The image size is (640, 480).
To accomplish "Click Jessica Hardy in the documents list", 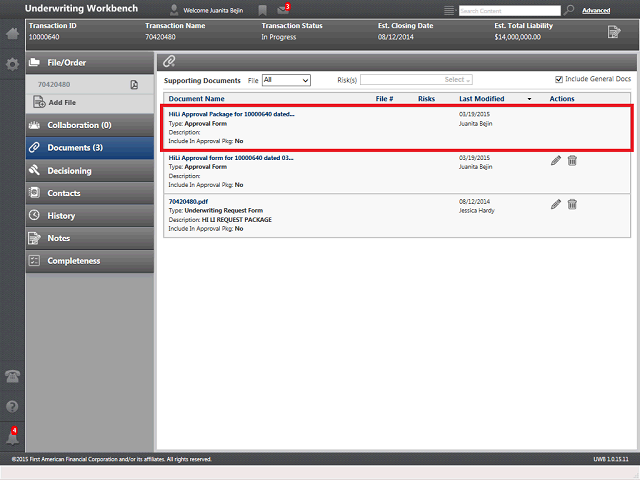I will click(x=477, y=211).
